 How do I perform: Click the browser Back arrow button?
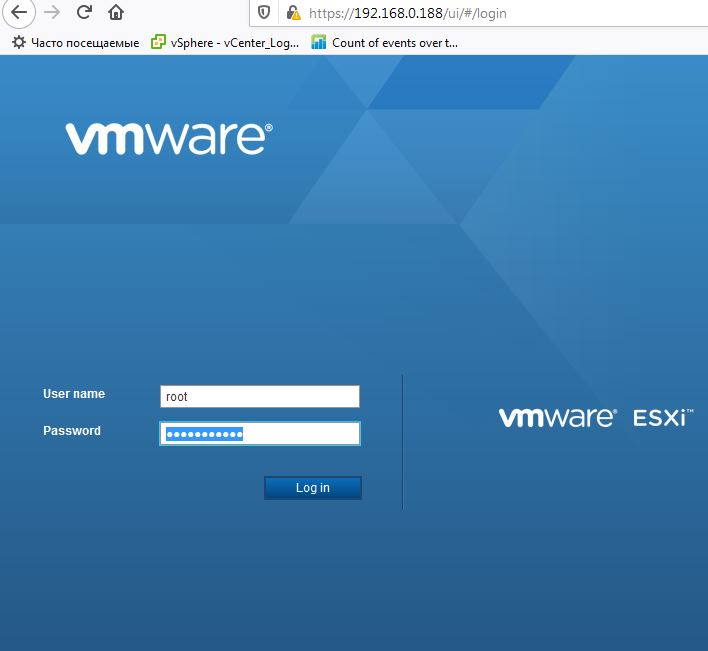[18, 13]
